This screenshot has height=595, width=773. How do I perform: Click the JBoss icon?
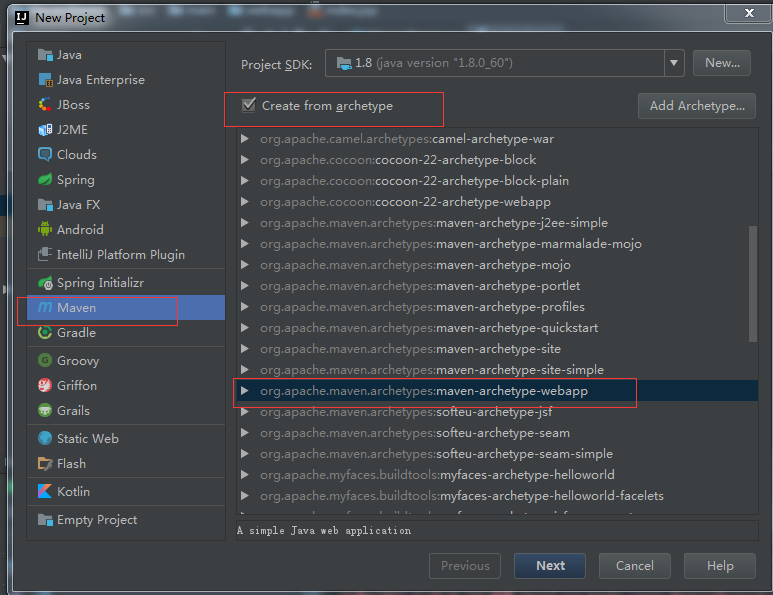point(45,105)
